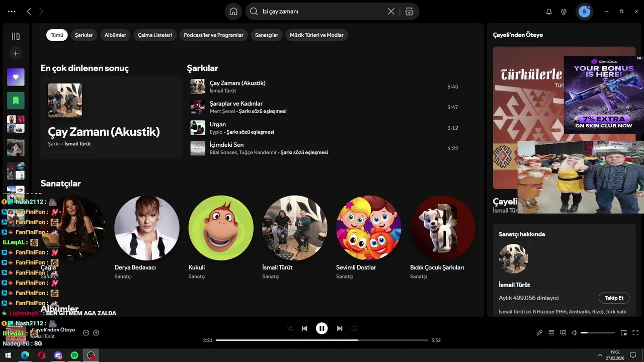644x362 pixels.
Task: Select Podcast'ler ve Programlar filter
Action: 213,35
